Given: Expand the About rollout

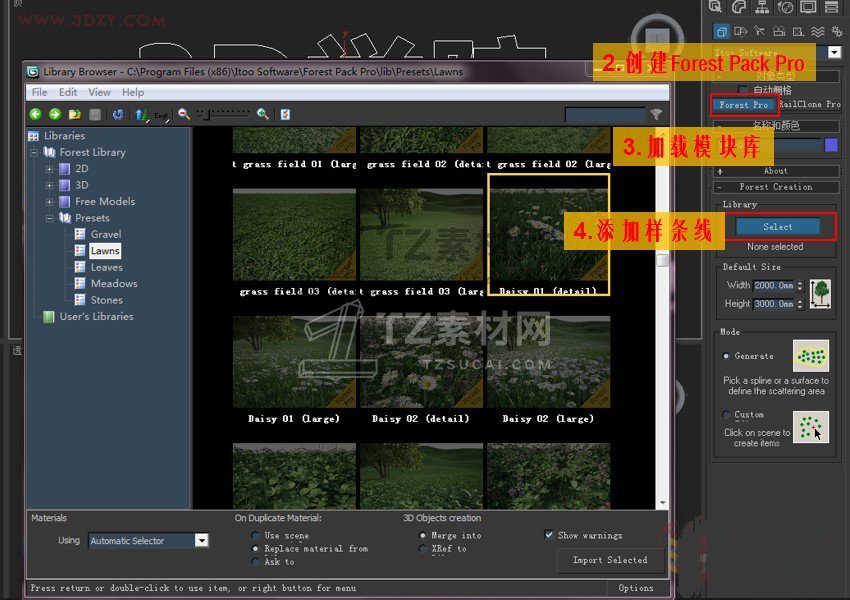Looking at the screenshot, I should [776, 171].
